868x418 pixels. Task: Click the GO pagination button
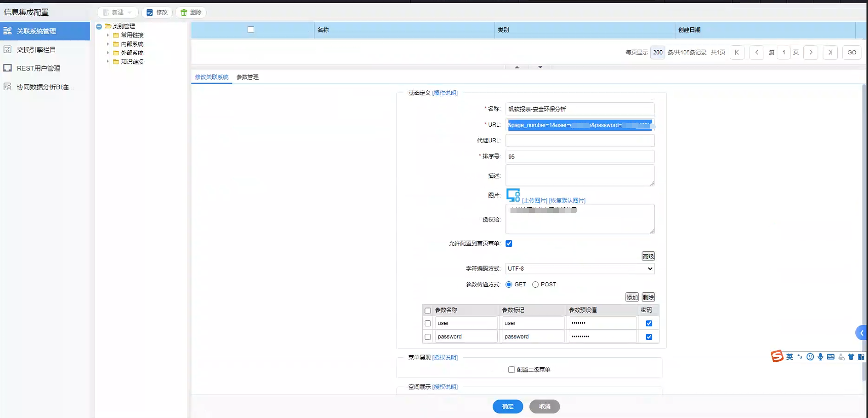point(852,52)
